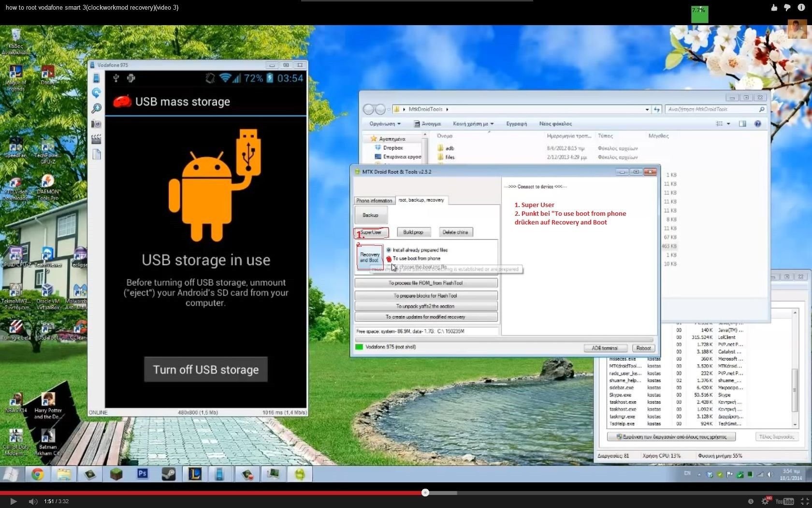Click the Όνομα column header
Viewport: 812px width, 508px height.
click(445, 136)
